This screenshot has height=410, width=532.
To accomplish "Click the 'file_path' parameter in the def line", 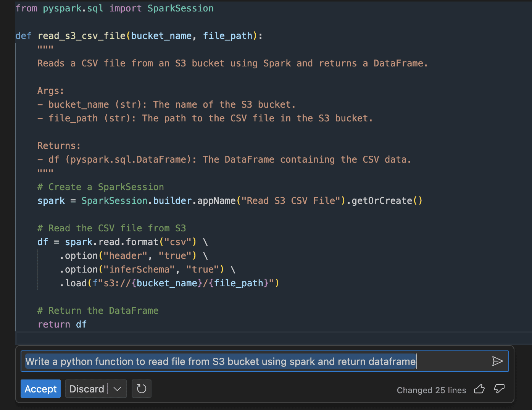I will [228, 36].
